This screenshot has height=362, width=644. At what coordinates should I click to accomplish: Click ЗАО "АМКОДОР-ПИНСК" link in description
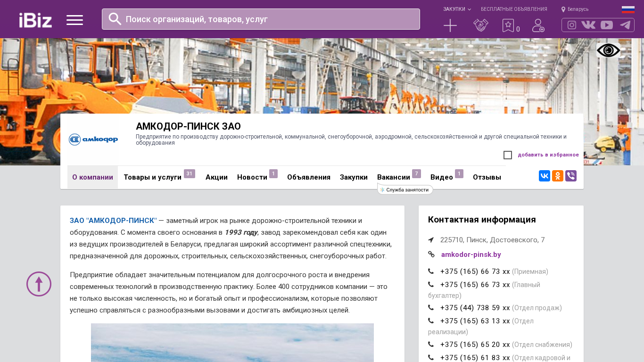[113, 221]
